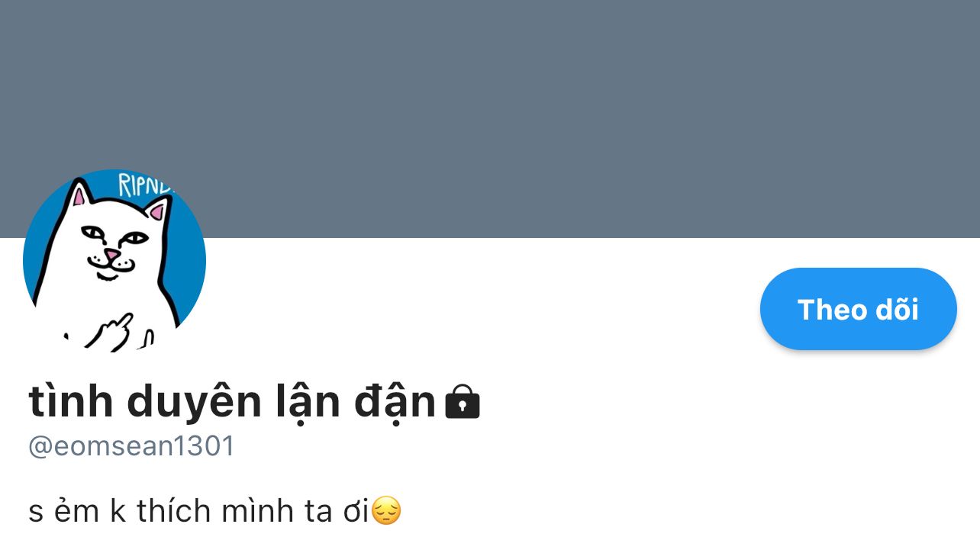The height and width of the screenshot is (553, 980).
Task: Open the white cat profile avatar
Action: pos(114,260)
